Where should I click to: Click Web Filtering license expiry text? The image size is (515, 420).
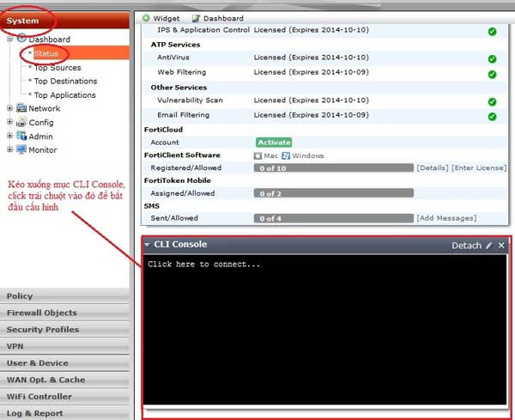pyautogui.click(x=311, y=72)
